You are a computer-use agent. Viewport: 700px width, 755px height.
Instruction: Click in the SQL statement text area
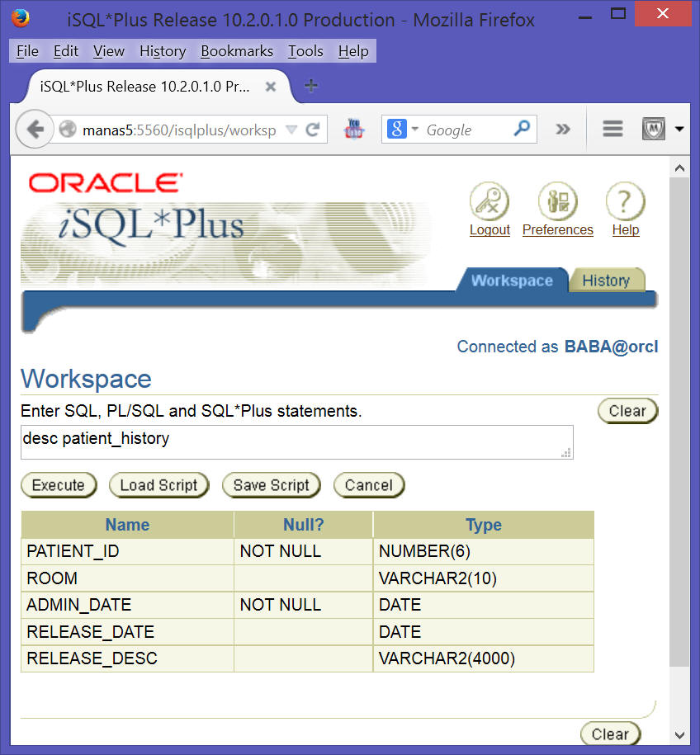tap(297, 442)
